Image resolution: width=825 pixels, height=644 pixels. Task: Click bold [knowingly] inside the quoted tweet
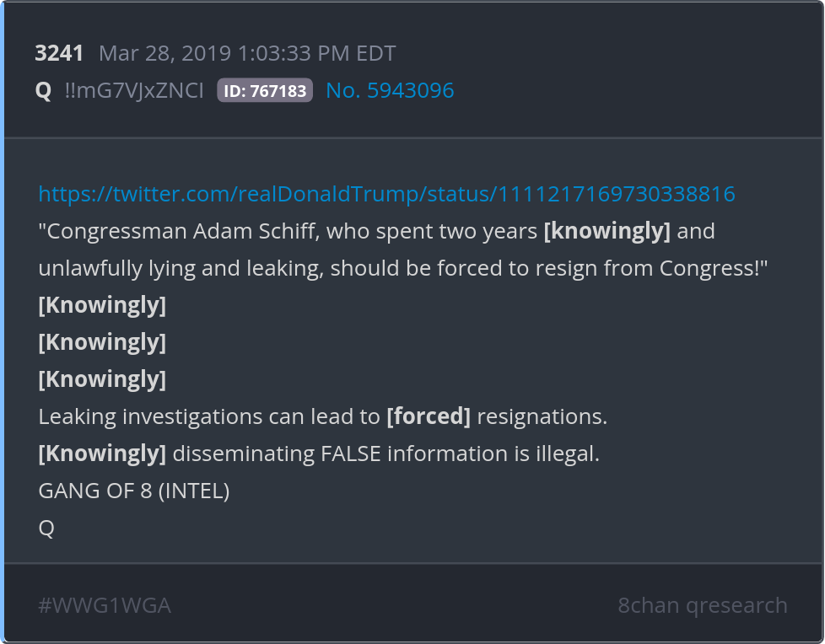click(607, 231)
